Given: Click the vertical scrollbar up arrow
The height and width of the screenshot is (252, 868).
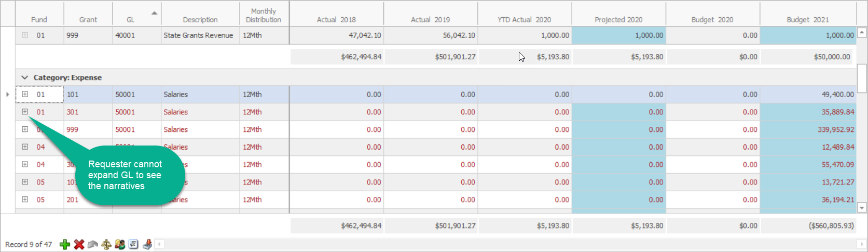Looking at the screenshot, I should coord(862,33).
